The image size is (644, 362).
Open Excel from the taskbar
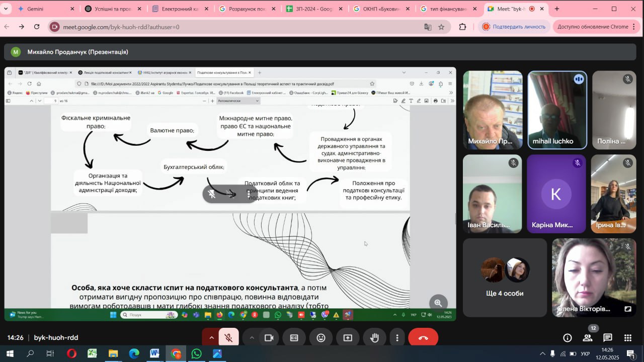point(92,353)
